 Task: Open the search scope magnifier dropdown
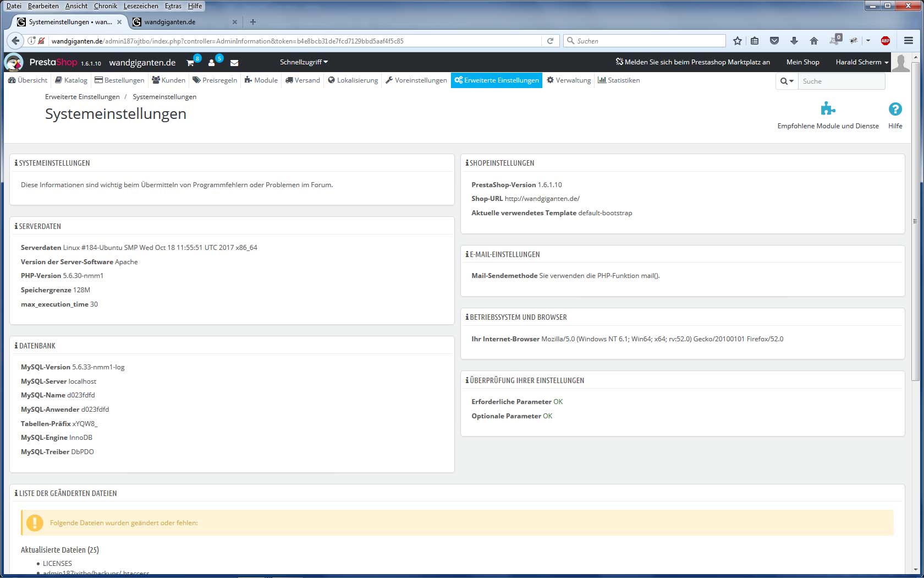point(787,81)
